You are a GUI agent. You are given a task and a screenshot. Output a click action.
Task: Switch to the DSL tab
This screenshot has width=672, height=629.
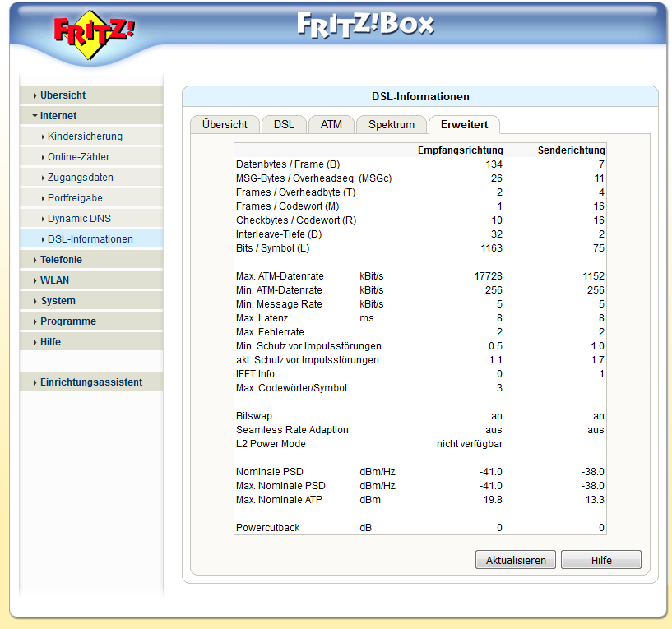pos(284,125)
